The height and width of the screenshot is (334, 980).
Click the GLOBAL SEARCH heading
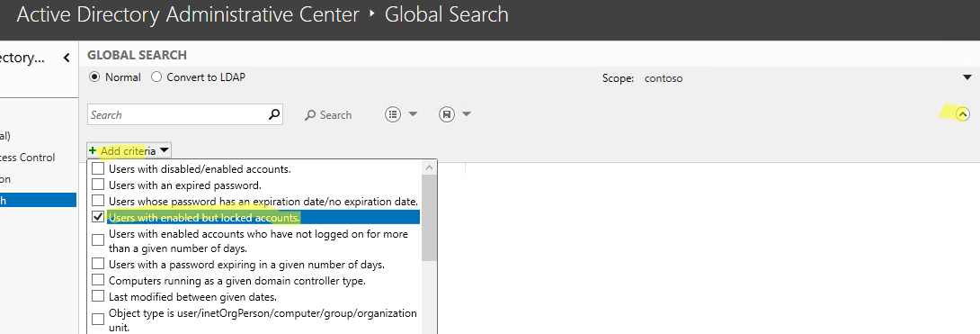(x=137, y=55)
